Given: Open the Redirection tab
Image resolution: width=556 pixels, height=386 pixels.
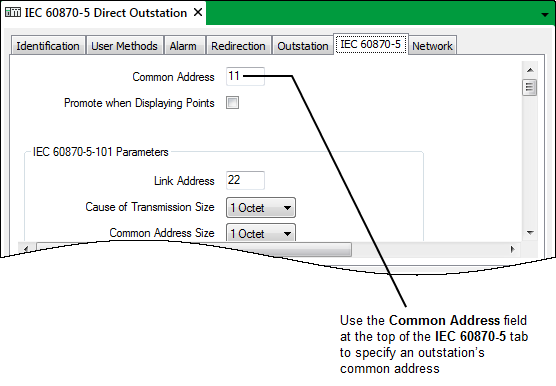Looking at the screenshot, I should click(238, 45).
